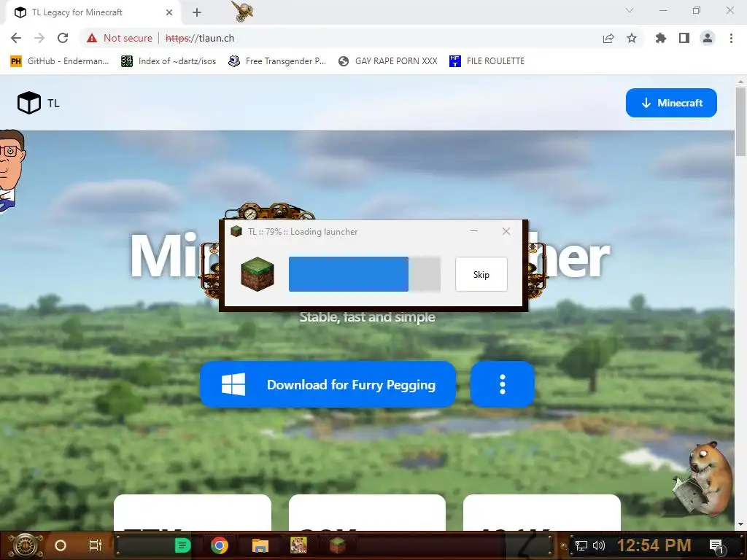This screenshot has width=747, height=560.
Task: Open the Chrome three-dot menu
Action: pos(731,38)
